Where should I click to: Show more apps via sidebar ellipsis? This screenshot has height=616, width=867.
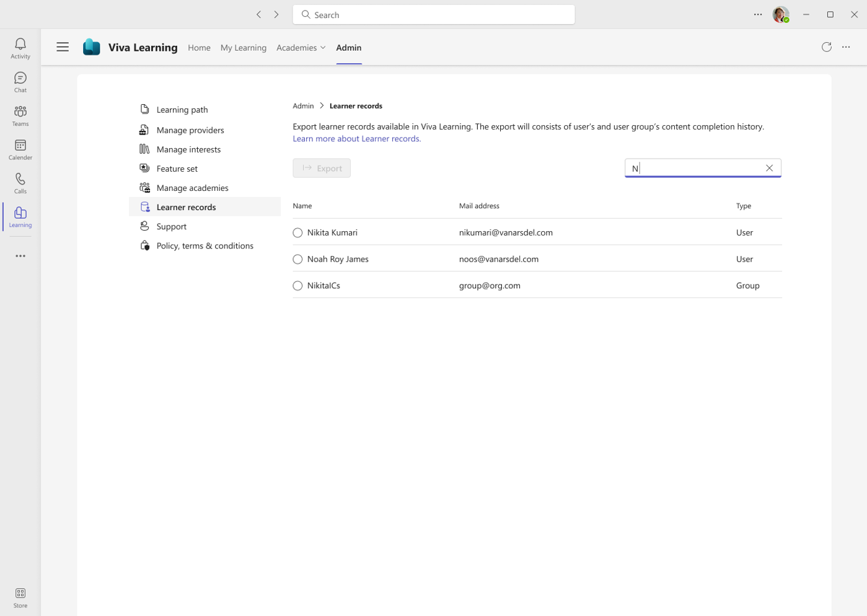(x=20, y=256)
